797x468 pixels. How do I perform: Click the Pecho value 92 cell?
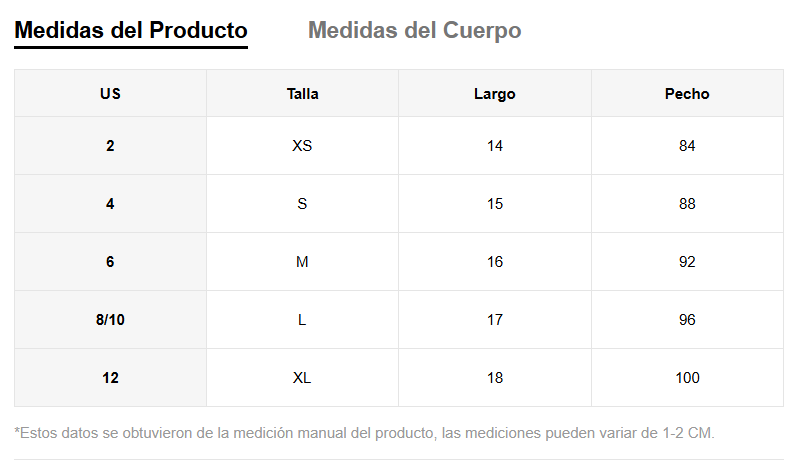pyautogui.click(x=686, y=262)
